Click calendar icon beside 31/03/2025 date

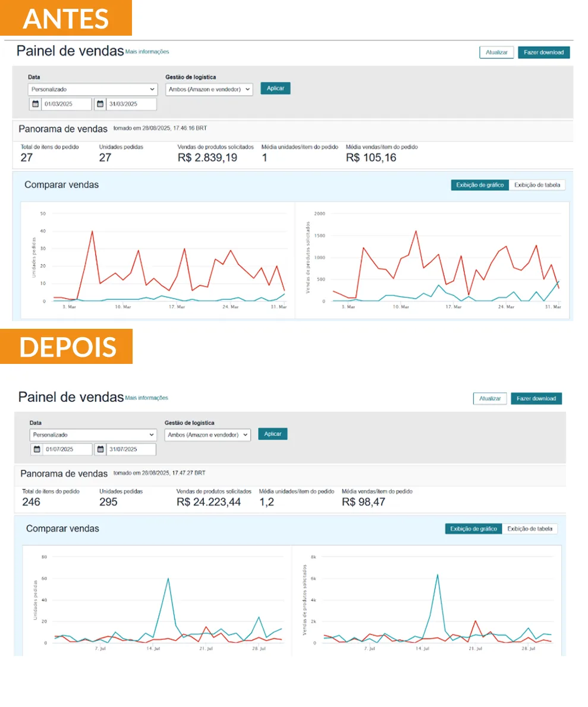[x=100, y=104]
